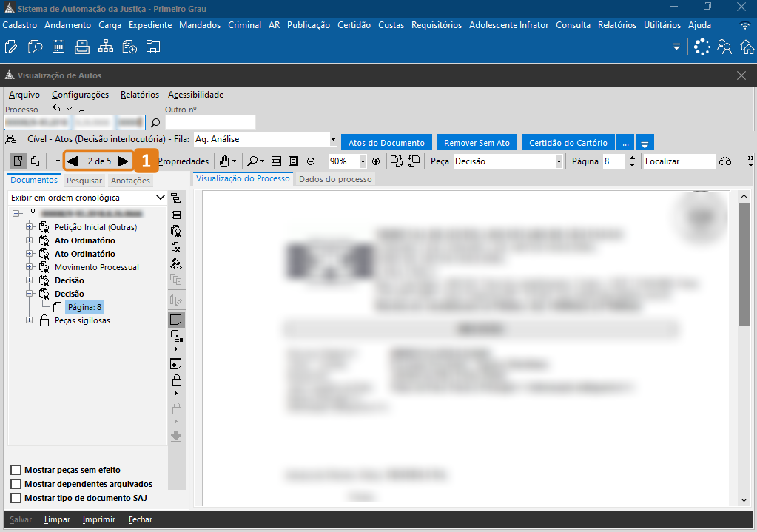Click the fit-width page layout icon

tap(277, 161)
